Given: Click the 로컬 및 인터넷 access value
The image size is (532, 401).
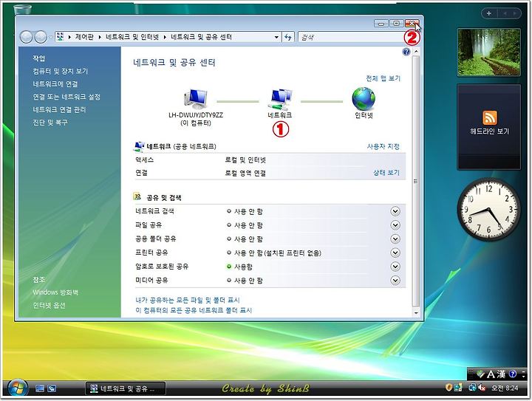Looking at the screenshot, I should (245, 160).
